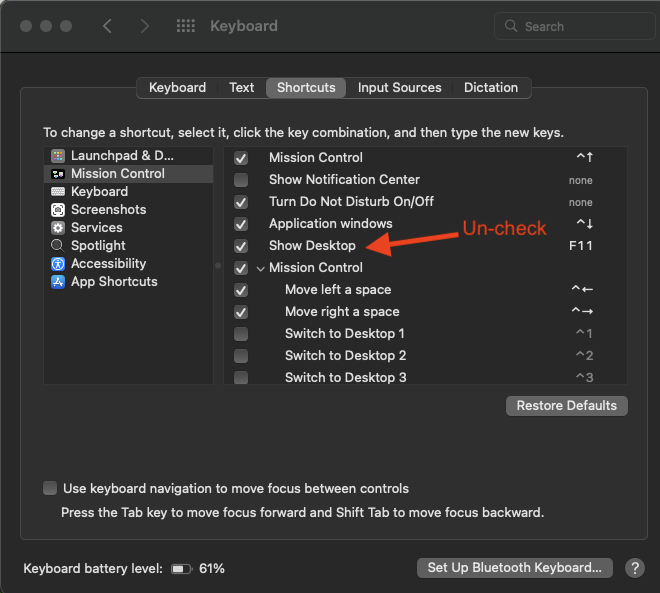Switch to the Input Sources tab
Image resolution: width=660 pixels, height=593 pixels.
coord(399,88)
